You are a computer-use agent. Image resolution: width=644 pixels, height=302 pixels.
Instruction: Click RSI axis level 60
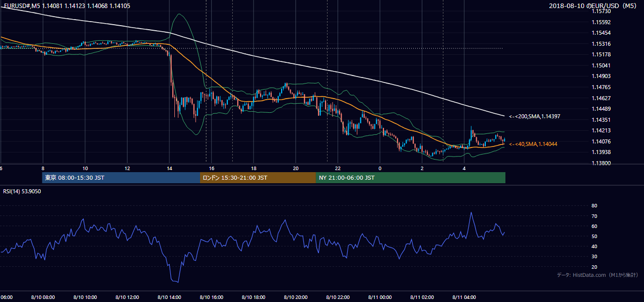pyautogui.click(x=594, y=226)
